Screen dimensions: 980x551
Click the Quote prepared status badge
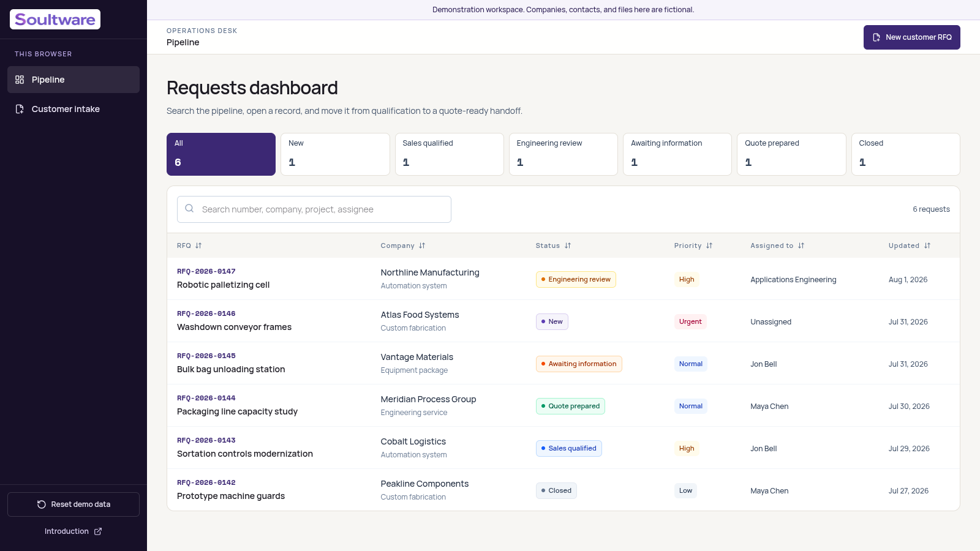[570, 406]
